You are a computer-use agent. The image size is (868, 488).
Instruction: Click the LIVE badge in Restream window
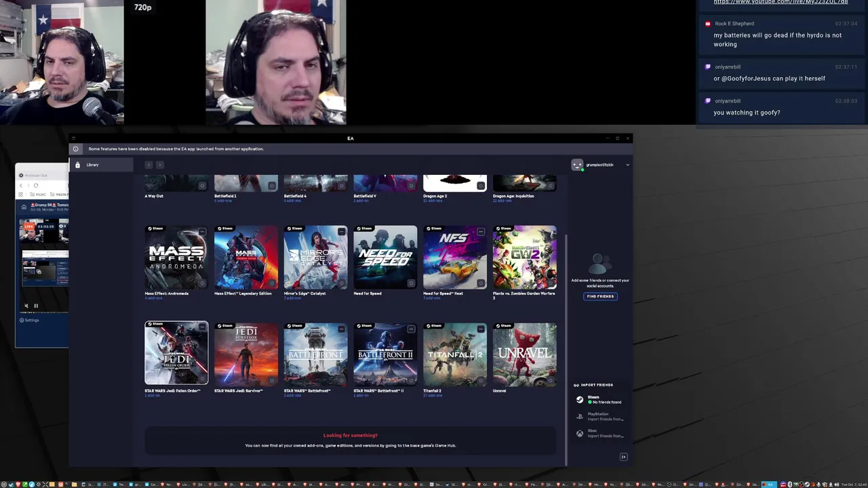pyautogui.click(x=30, y=226)
